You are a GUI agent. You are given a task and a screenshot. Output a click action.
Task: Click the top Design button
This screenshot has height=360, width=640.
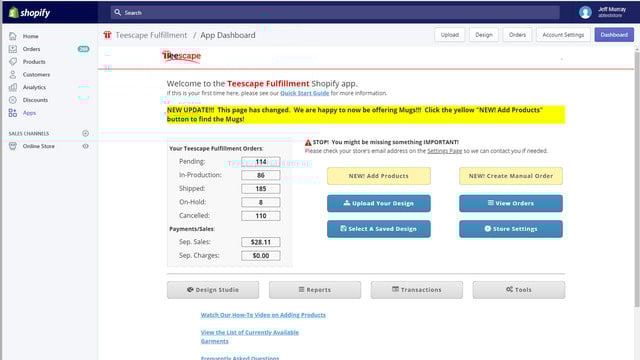pos(484,35)
